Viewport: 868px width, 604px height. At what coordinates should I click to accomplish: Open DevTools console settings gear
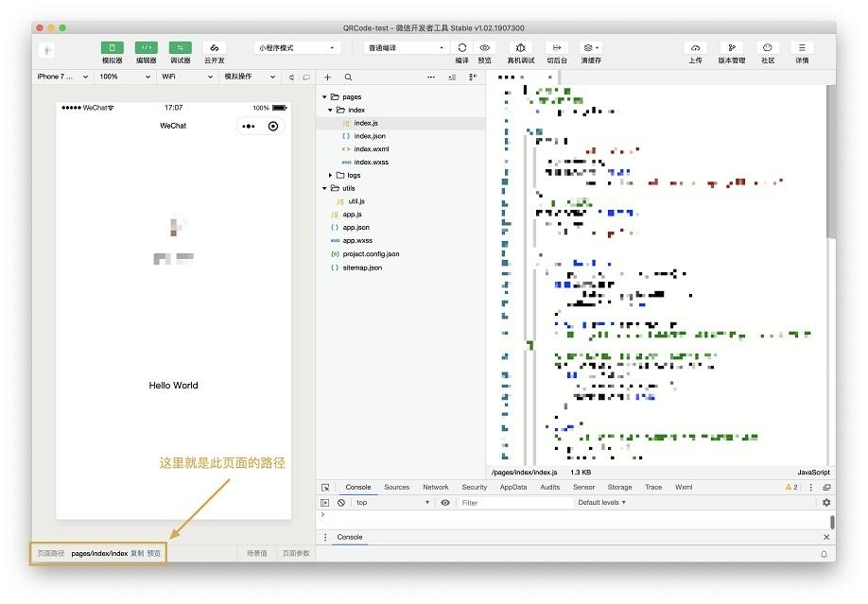[x=825, y=503]
